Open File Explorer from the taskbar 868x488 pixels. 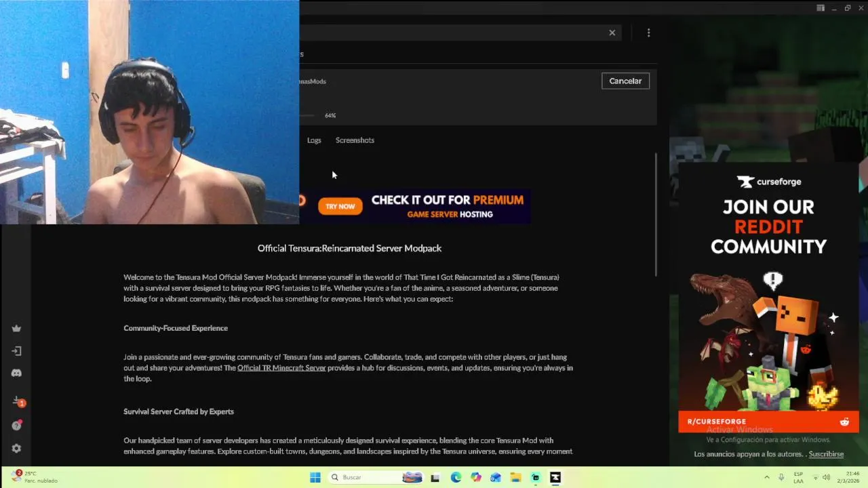515,477
